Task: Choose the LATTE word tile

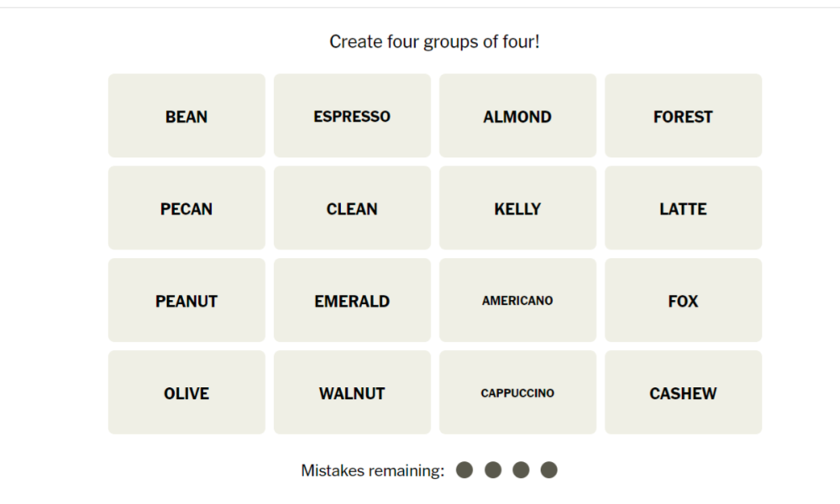Action: coord(683,208)
